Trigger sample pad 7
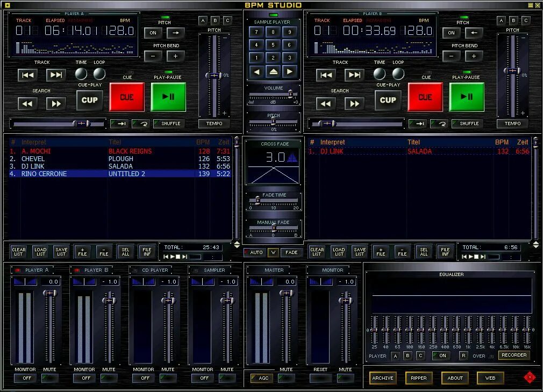 (256, 32)
